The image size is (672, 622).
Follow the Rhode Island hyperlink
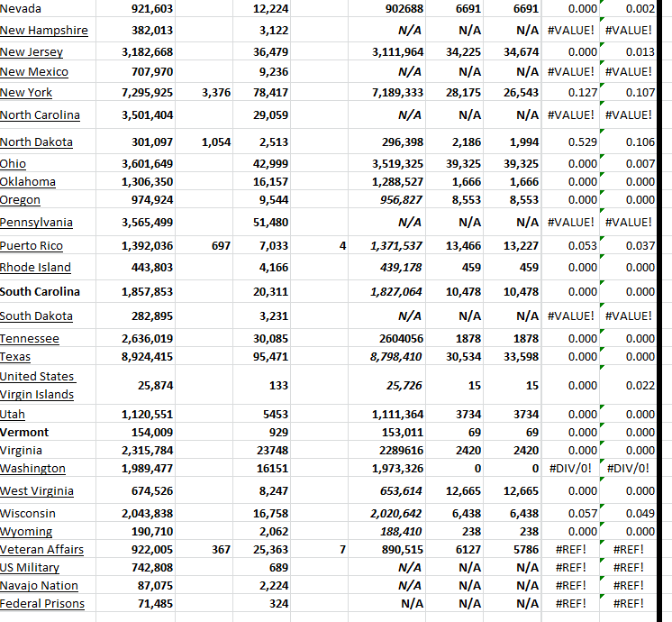point(35,267)
